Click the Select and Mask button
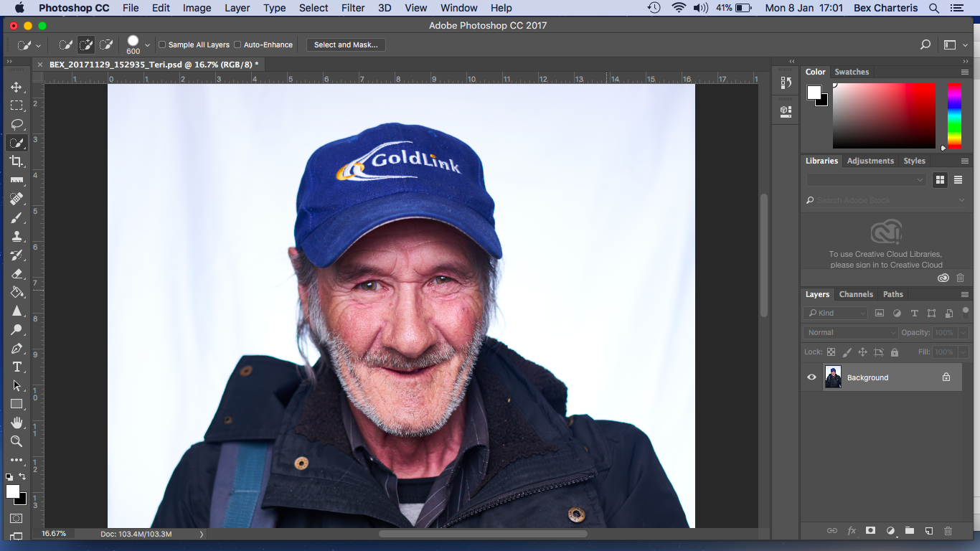This screenshot has width=980, height=551. pyautogui.click(x=346, y=44)
